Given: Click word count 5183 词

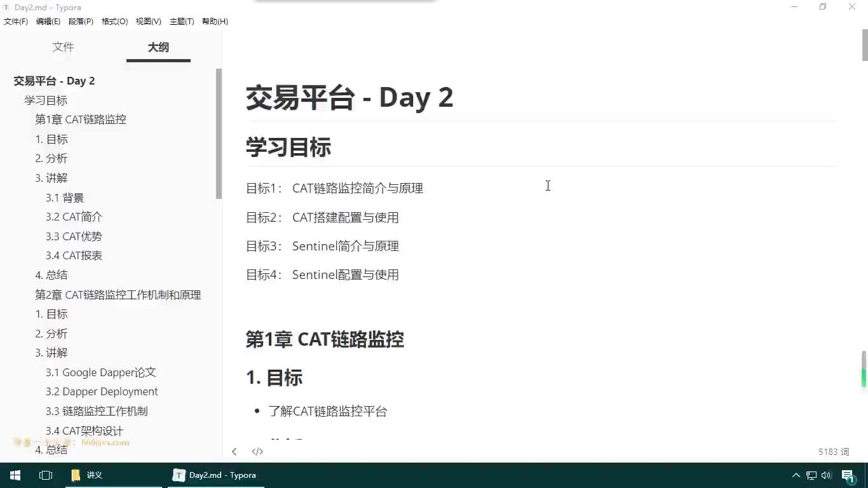Looking at the screenshot, I should 834,452.
